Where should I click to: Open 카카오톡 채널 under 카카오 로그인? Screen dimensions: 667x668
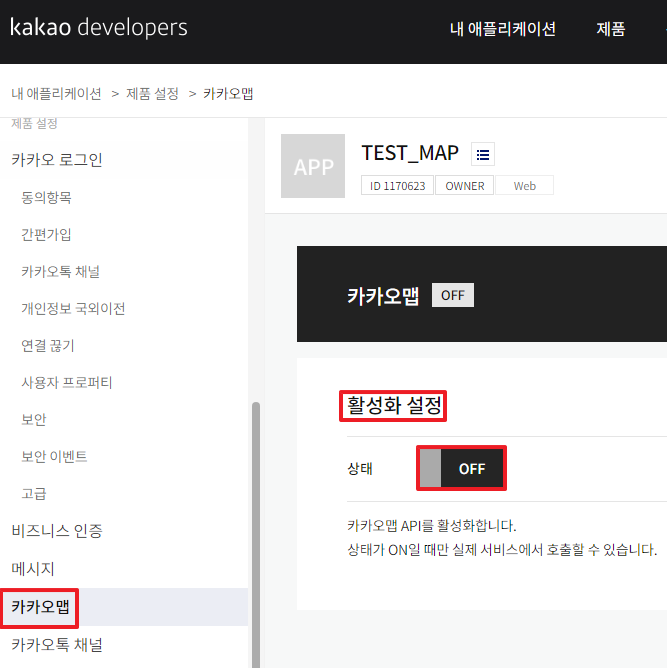[60, 271]
